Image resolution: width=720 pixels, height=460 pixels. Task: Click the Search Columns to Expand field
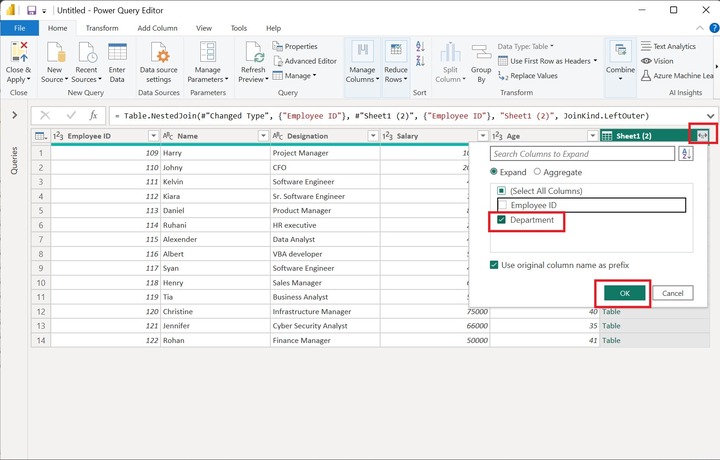[x=583, y=154]
